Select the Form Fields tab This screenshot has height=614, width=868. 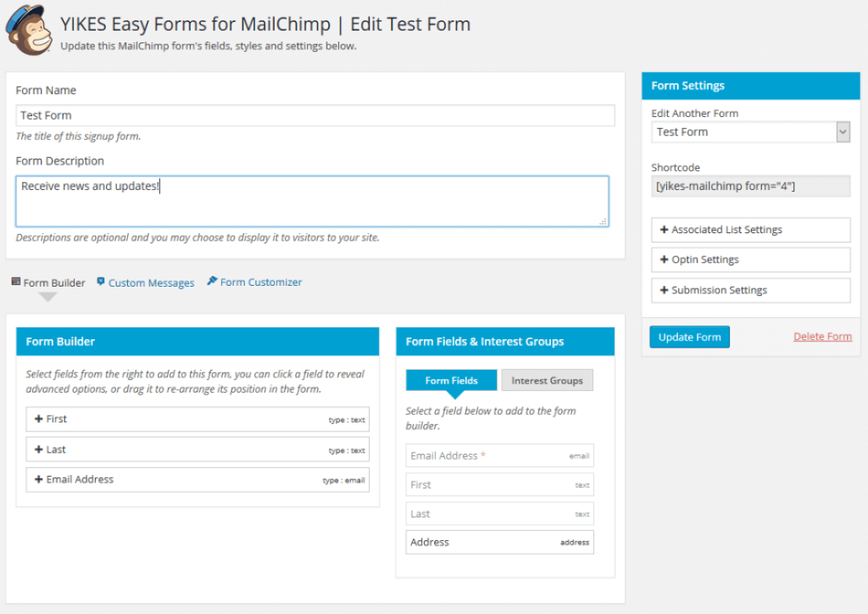(x=451, y=380)
